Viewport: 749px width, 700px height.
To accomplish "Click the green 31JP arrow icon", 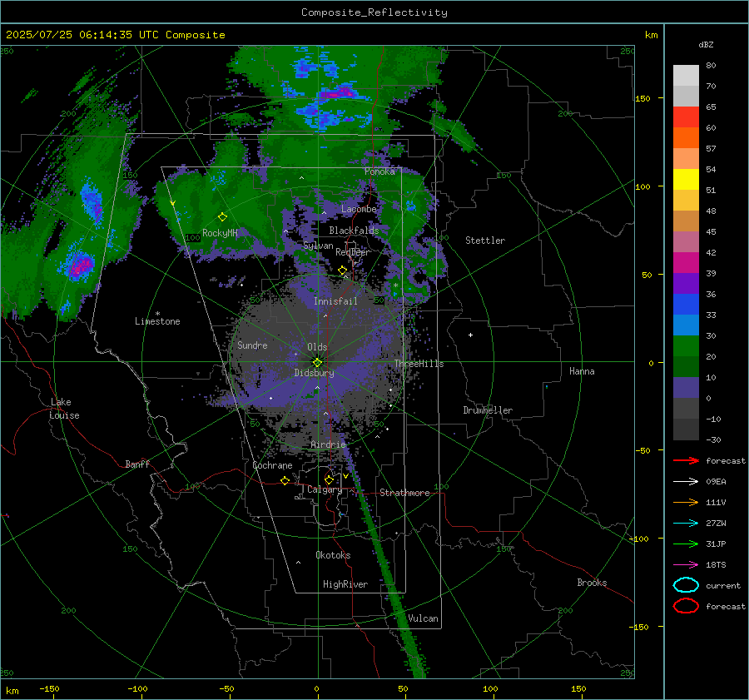I will [x=686, y=544].
